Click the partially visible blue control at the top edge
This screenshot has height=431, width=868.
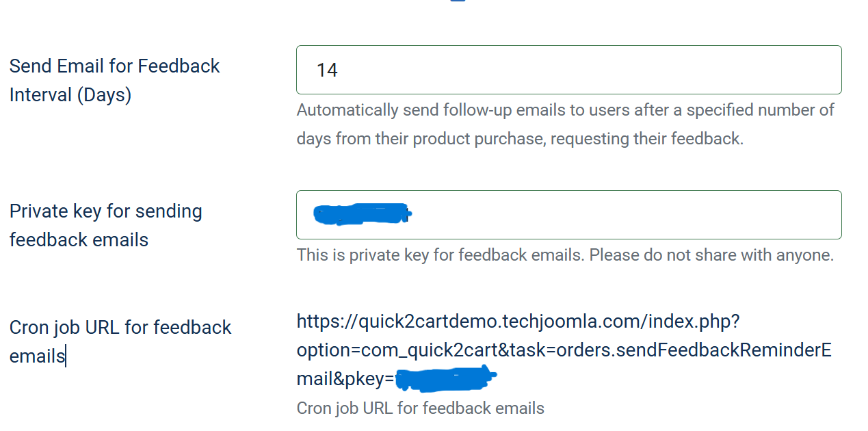(x=458, y=1)
